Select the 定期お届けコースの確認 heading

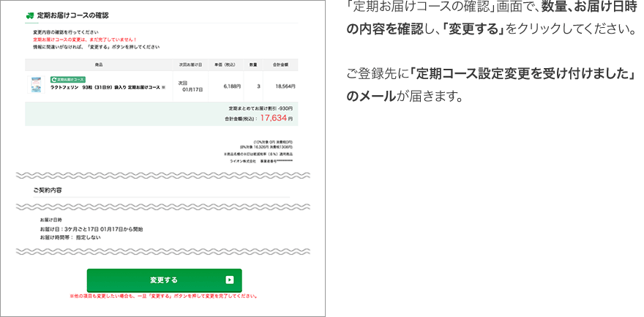[x=72, y=16]
